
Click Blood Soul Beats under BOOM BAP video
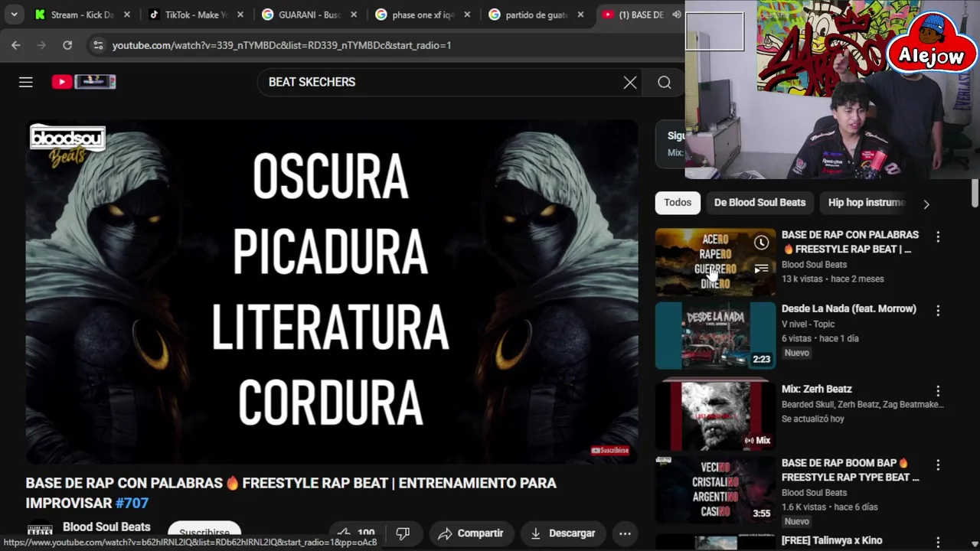[814, 492]
